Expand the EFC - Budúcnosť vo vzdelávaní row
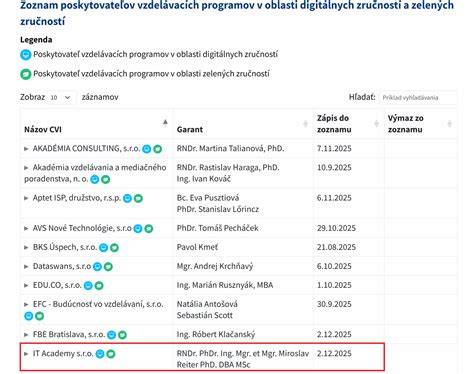The width and height of the screenshot is (474, 374). point(26,304)
